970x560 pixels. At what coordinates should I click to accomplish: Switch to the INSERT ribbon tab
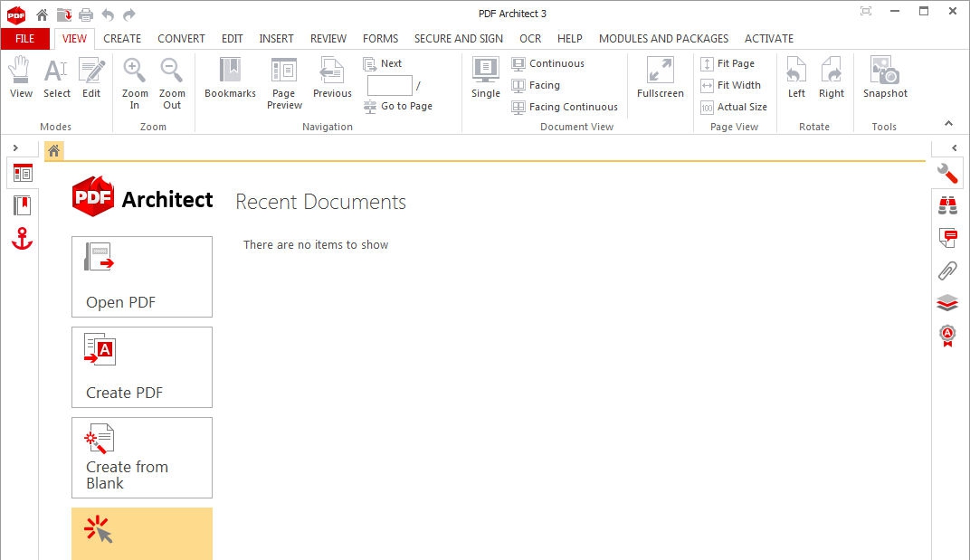277,38
